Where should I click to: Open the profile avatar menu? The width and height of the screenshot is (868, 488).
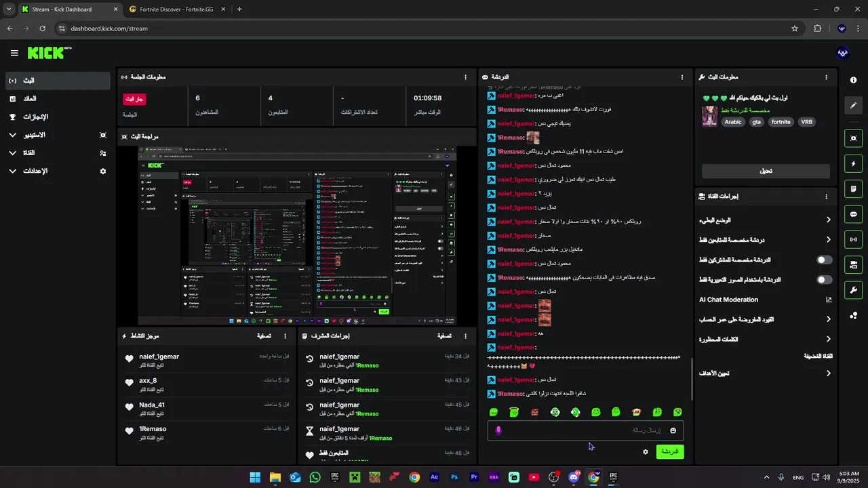(843, 53)
